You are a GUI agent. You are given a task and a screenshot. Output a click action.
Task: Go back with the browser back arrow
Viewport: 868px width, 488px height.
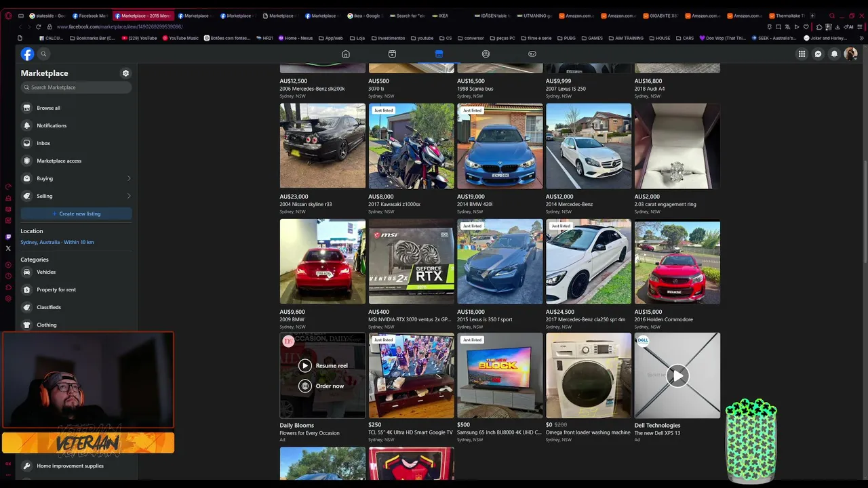(20, 26)
